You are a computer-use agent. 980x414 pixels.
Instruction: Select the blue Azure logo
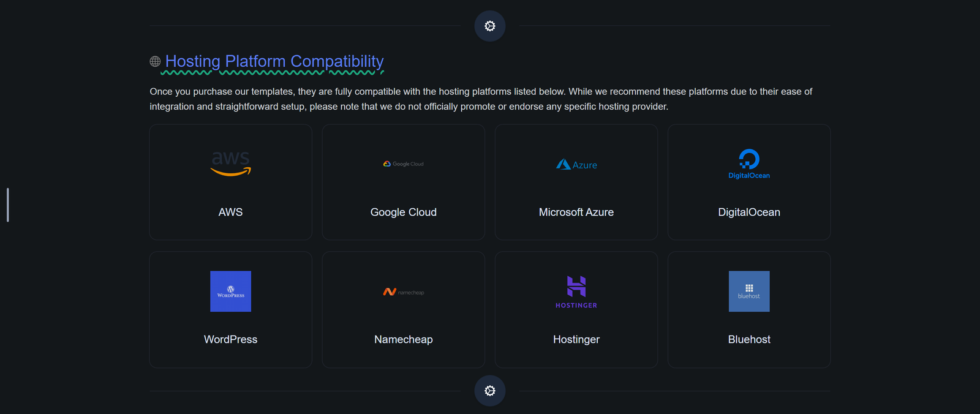pos(576,165)
